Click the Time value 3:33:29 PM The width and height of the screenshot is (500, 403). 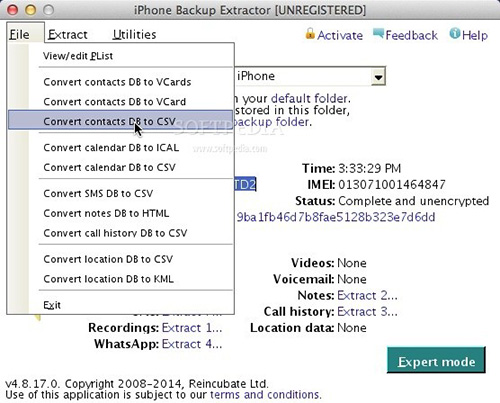[369, 168]
